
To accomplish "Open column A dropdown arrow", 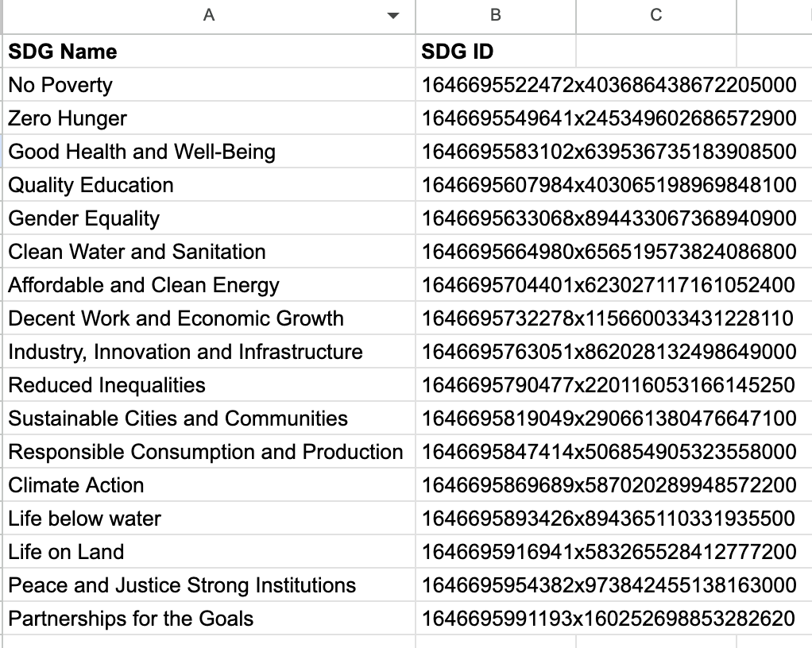I will coord(393,16).
